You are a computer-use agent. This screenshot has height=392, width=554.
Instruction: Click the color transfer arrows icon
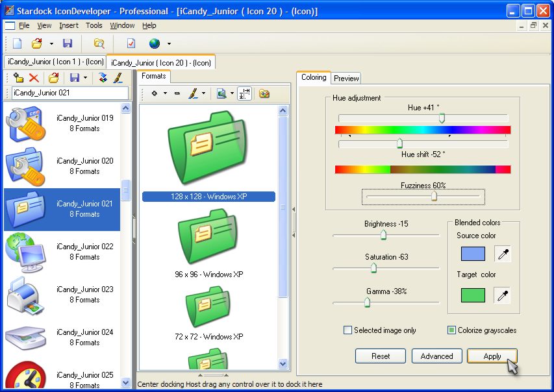point(103,77)
